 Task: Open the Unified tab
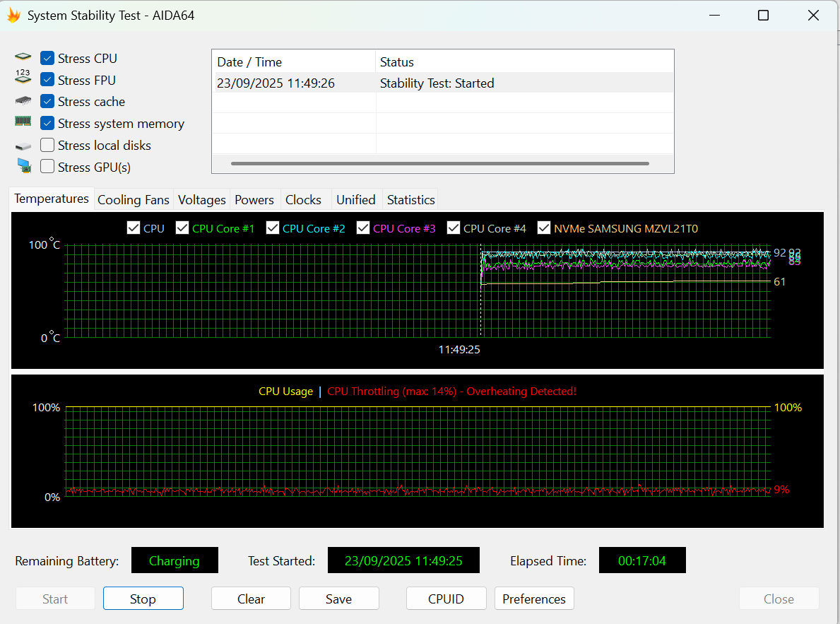tap(356, 200)
